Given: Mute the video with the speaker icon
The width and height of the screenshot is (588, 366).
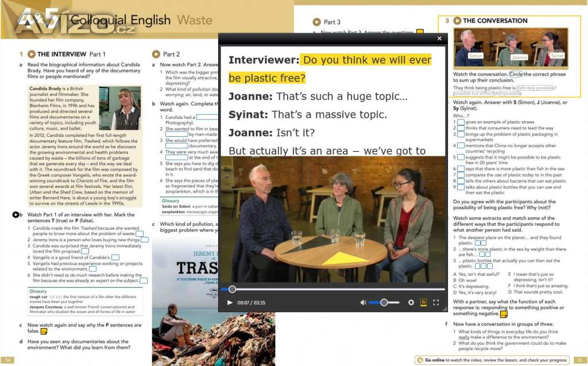Looking at the screenshot, I should 363,302.
